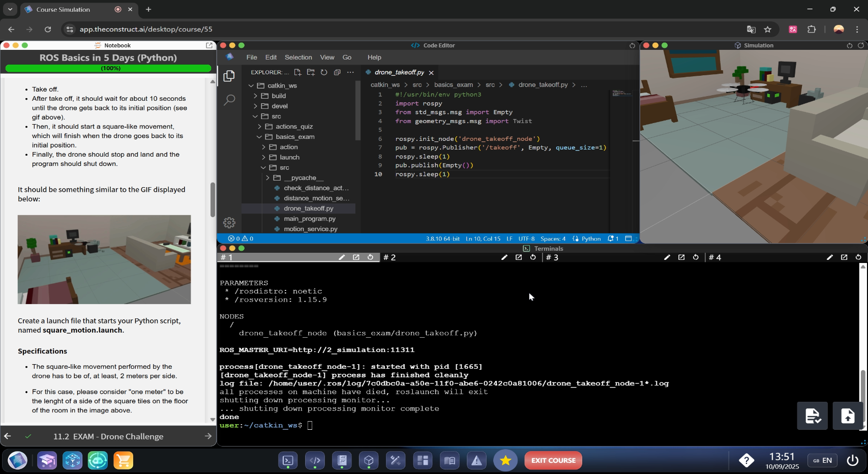868x474 pixels.
Task: Toggle the code editor window from the dock
Action: (x=315, y=461)
